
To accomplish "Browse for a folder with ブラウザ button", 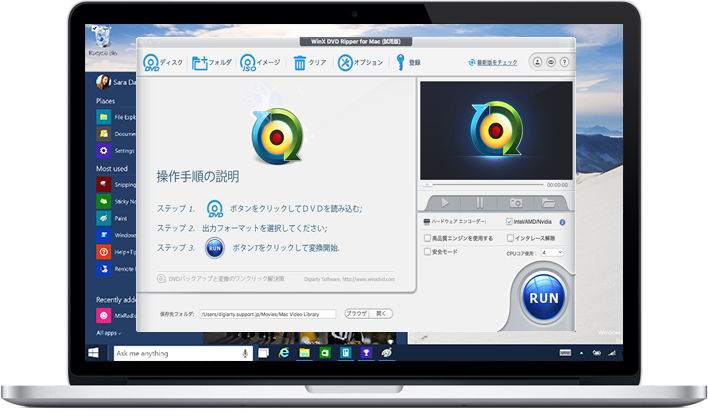I will tap(357, 314).
